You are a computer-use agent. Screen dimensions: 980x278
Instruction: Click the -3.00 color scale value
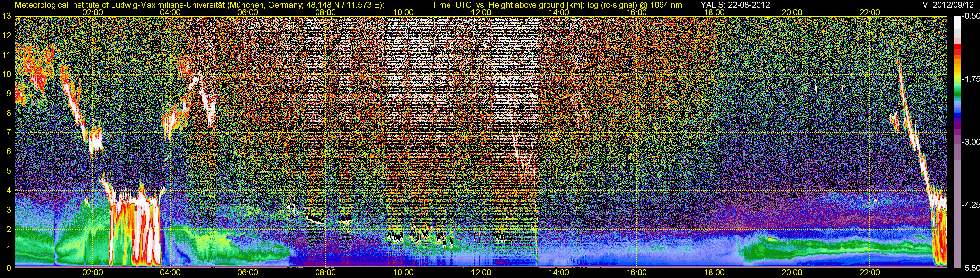971,142
